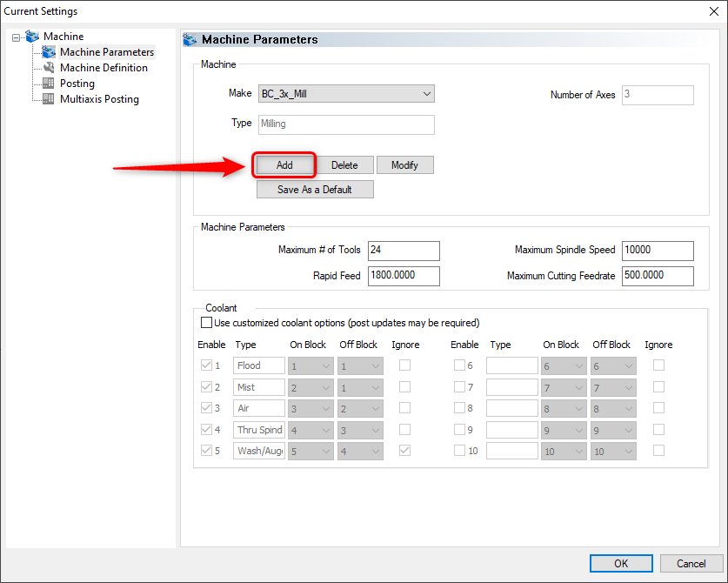The image size is (728, 583).
Task: Open the Posting settings page
Action: (77, 84)
